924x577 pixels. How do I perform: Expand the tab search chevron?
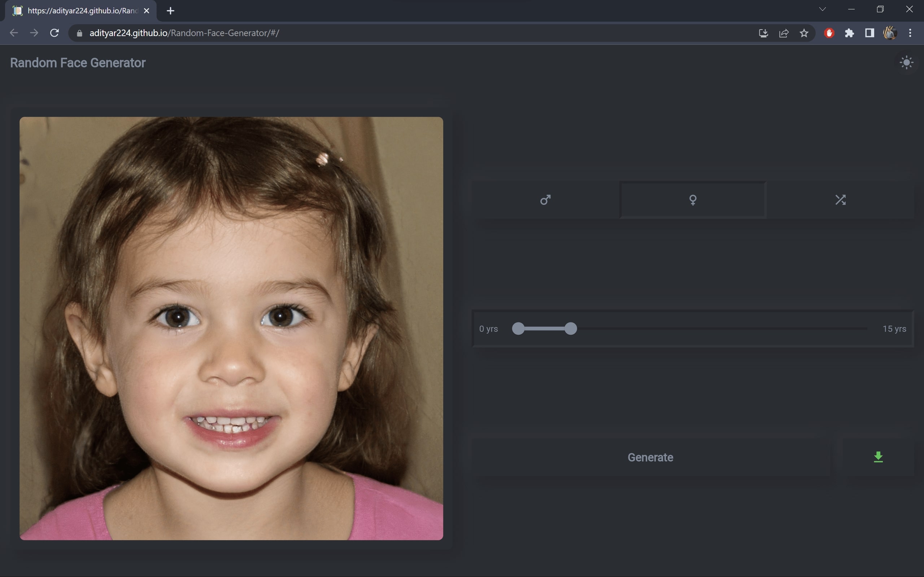pyautogui.click(x=823, y=9)
